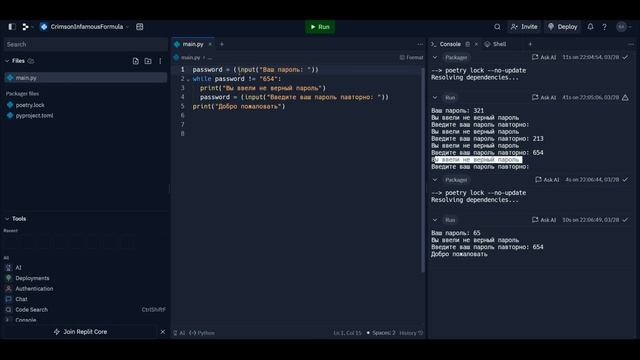Open the History status bar item
The image size is (640, 360).
pos(411,333)
